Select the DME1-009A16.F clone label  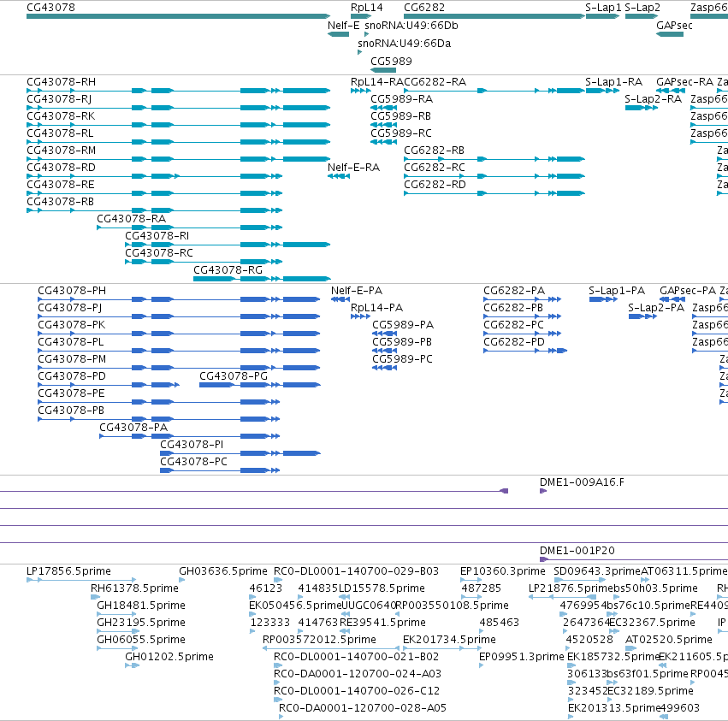point(582,482)
